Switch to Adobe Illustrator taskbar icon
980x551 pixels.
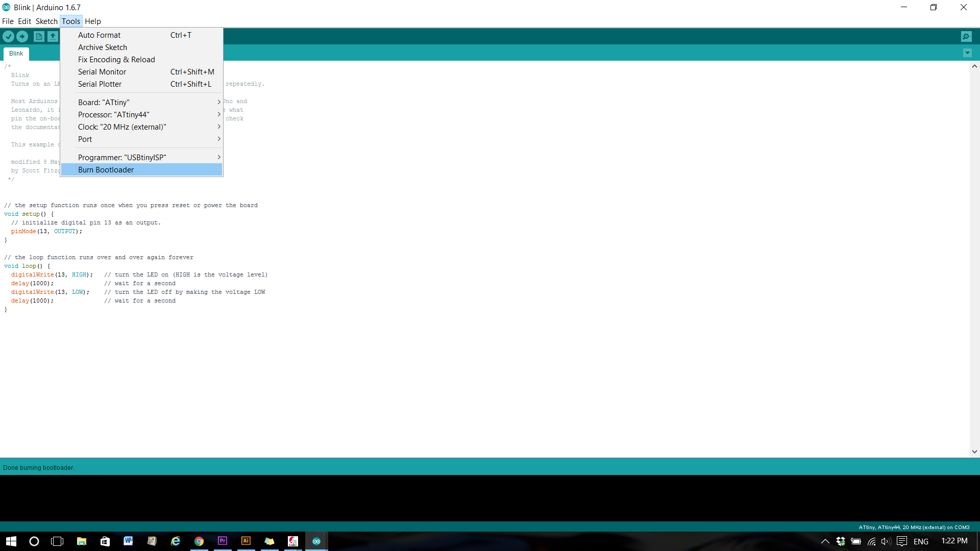point(246,541)
